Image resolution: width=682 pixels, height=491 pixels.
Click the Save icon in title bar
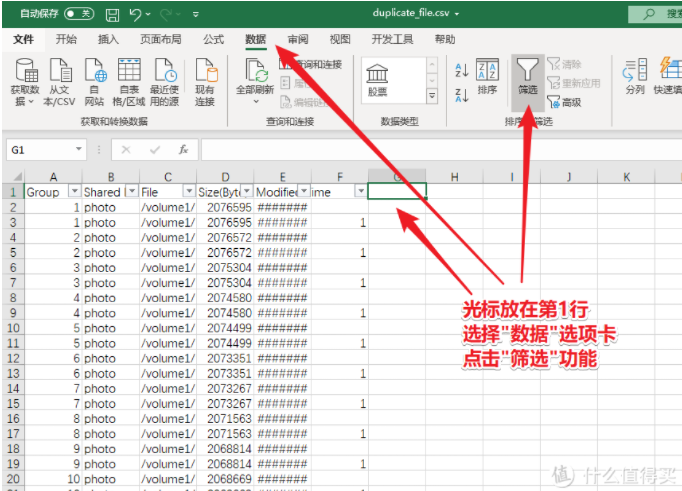112,15
